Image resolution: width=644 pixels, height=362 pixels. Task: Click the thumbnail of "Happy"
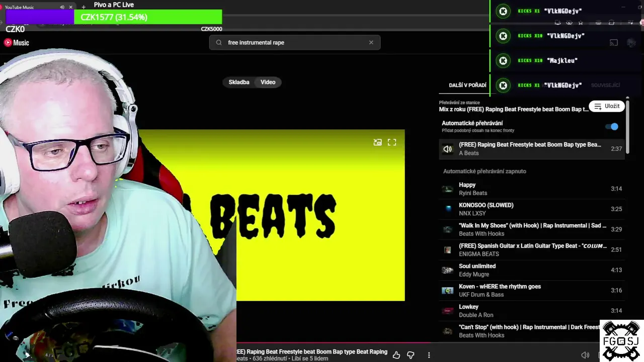click(447, 189)
